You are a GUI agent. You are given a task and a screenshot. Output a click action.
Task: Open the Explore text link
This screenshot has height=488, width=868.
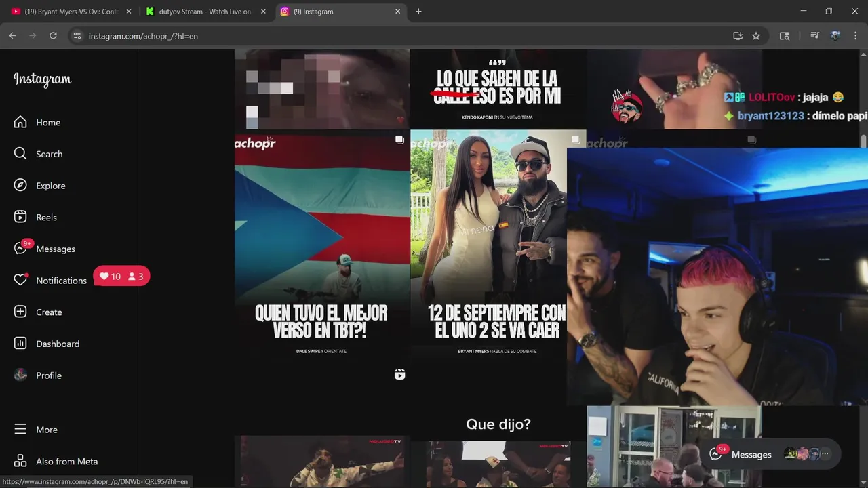51,186
